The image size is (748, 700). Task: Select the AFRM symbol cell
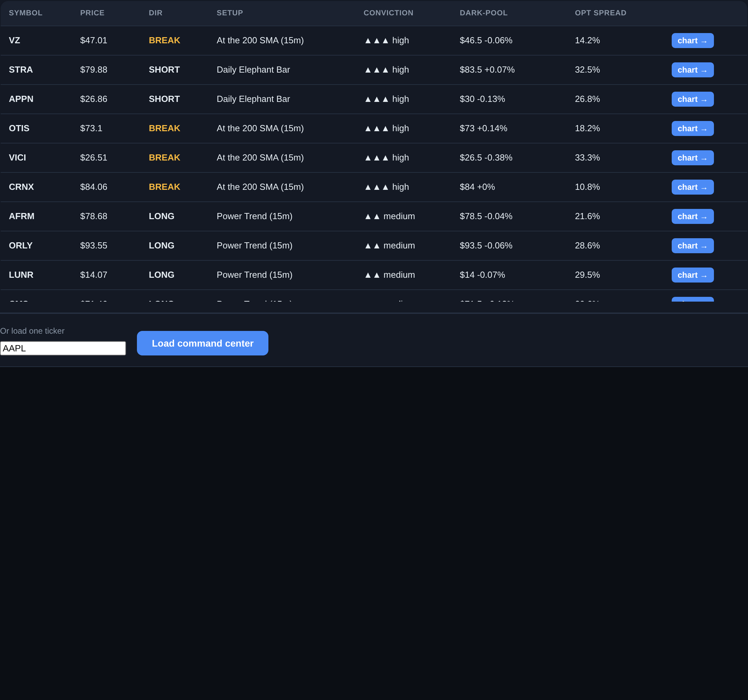tap(21, 216)
